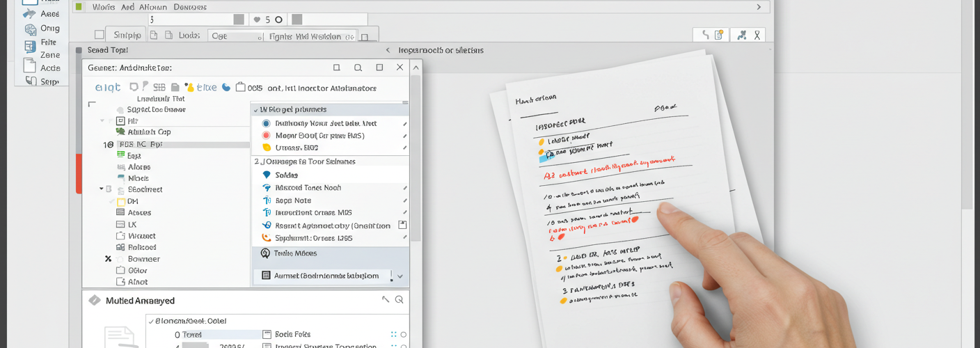The height and width of the screenshot is (348, 980).
Task: Select the radio at end of 'Bocle Folts' row
Action: click(404, 335)
